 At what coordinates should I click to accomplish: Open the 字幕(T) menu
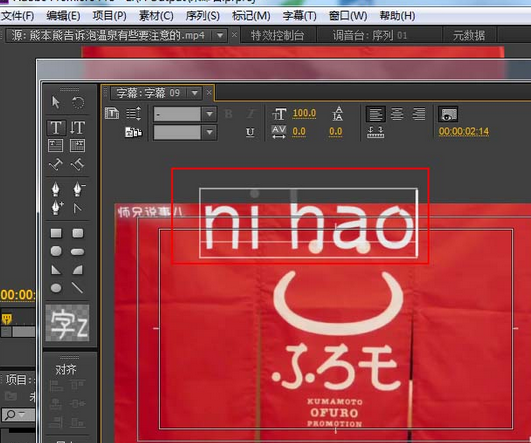(x=299, y=16)
